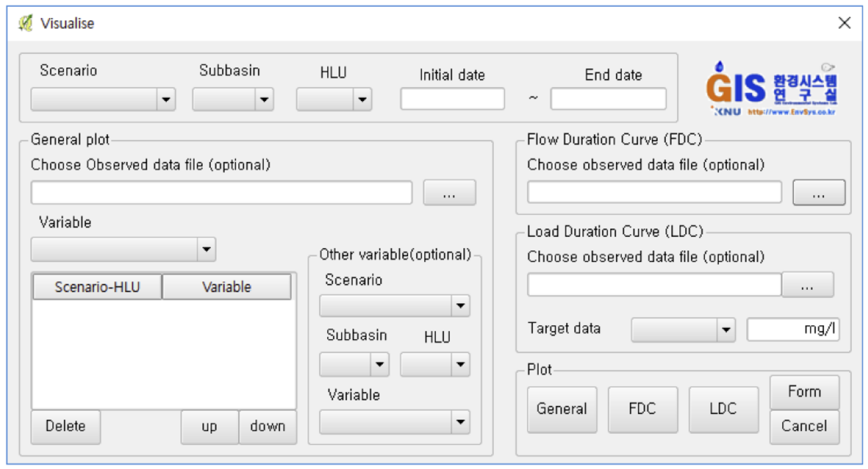Image resolution: width=868 pixels, height=469 pixels.
Task: Close the Visualise dialog window
Action: [844, 23]
